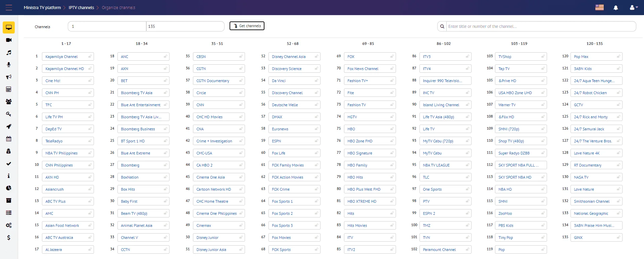Select the 24/7 Rick and Morty channel
The width and height of the screenshot is (644, 259).
point(596,117)
